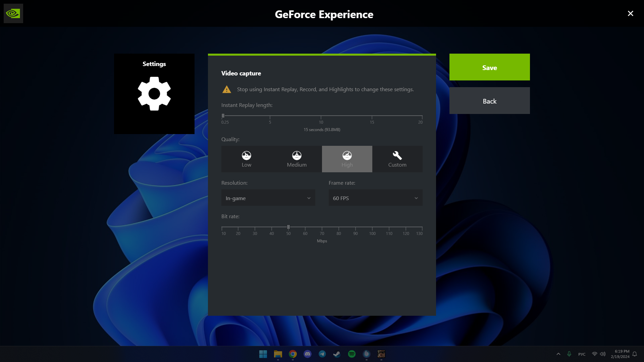Open the Resolution In-game dropdown
Image resolution: width=644 pixels, height=362 pixels.
268,198
